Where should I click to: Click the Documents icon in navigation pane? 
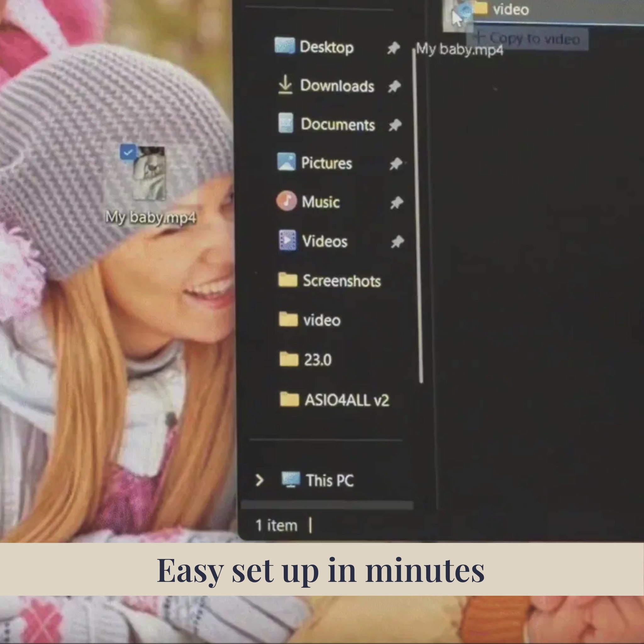click(x=286, y=123)
